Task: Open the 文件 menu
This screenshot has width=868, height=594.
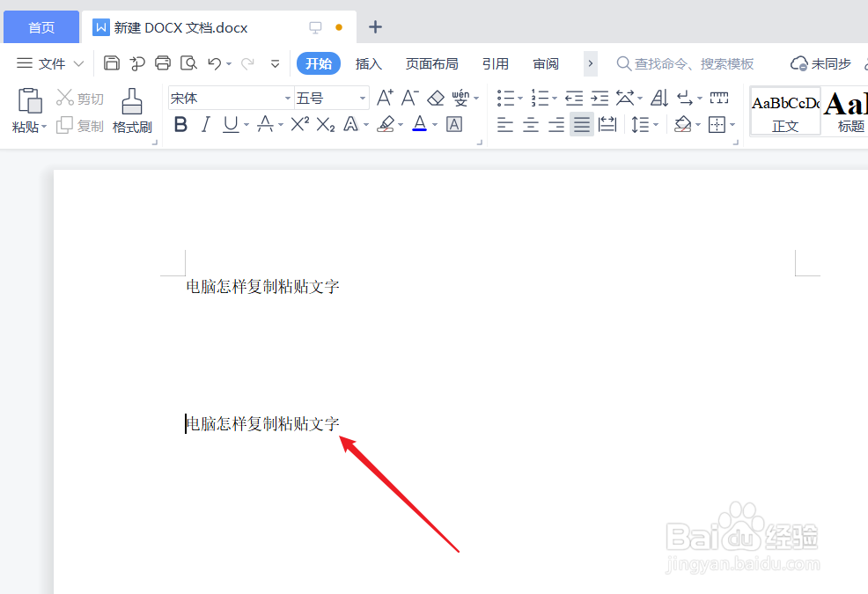Action: pos(53,62)
